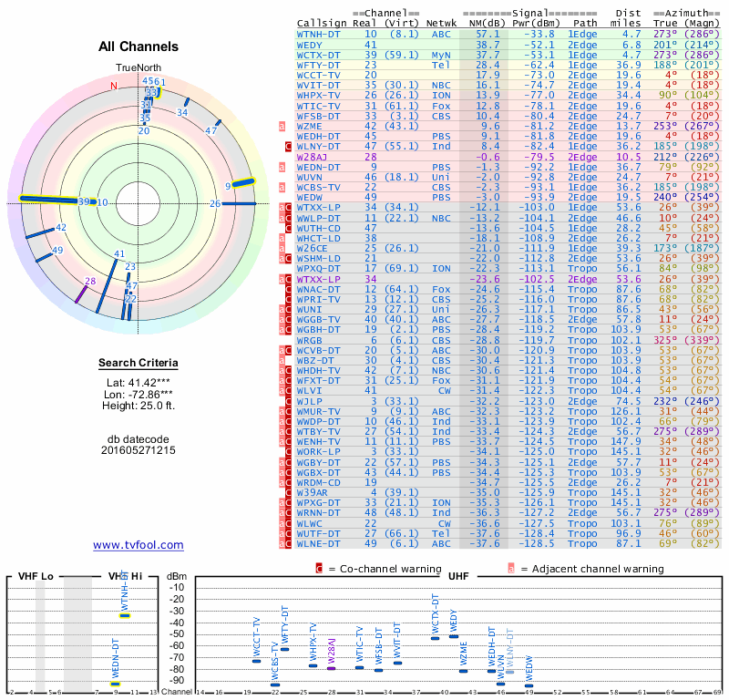Click the 57.1 NM(dB) value for WTNH-DT
Image resolution: width=729 pixels, height=700 pixels.
click(488, 34)
